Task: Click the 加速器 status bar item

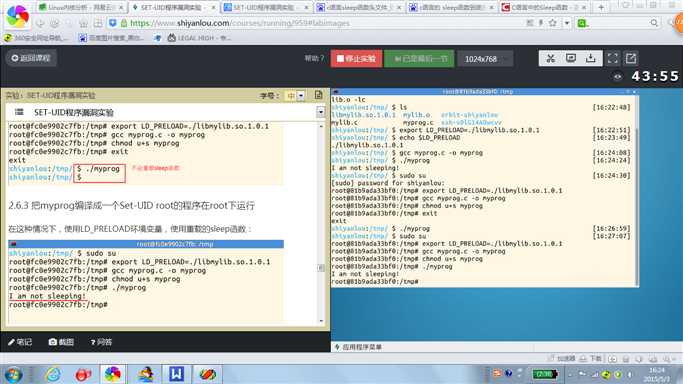Action: pos(561,358)
